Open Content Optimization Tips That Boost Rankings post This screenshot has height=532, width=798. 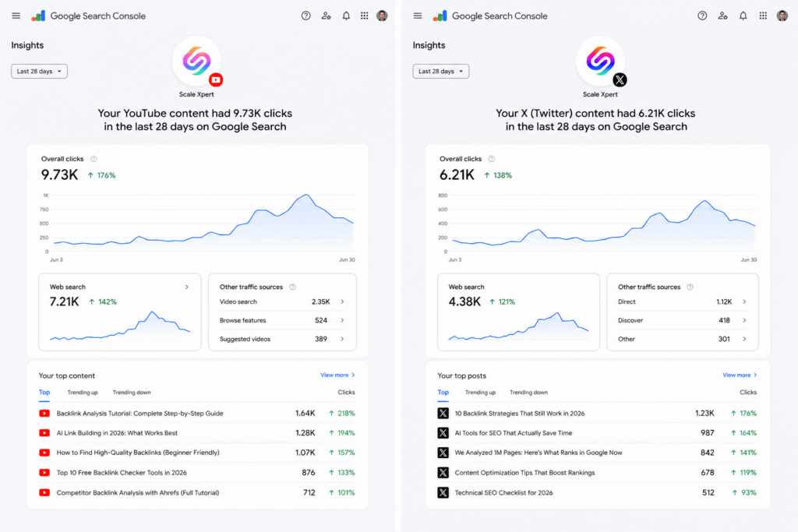click(524, 473)
